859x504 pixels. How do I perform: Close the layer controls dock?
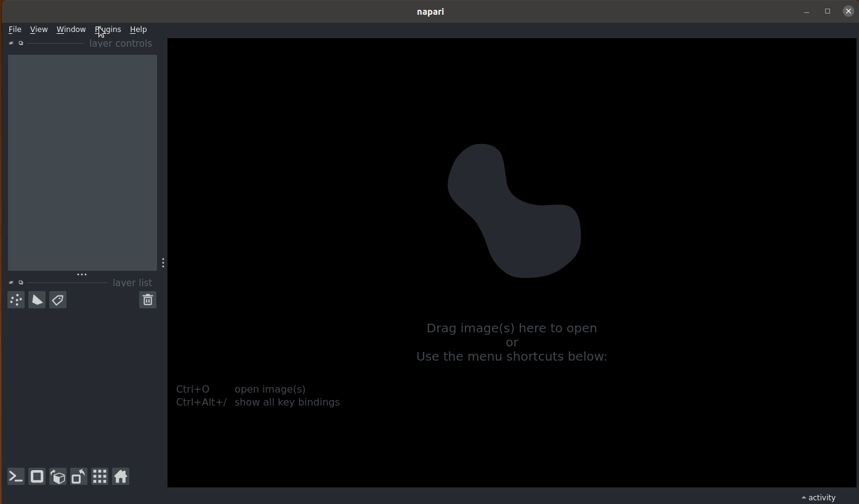click(x=11, y=43)
